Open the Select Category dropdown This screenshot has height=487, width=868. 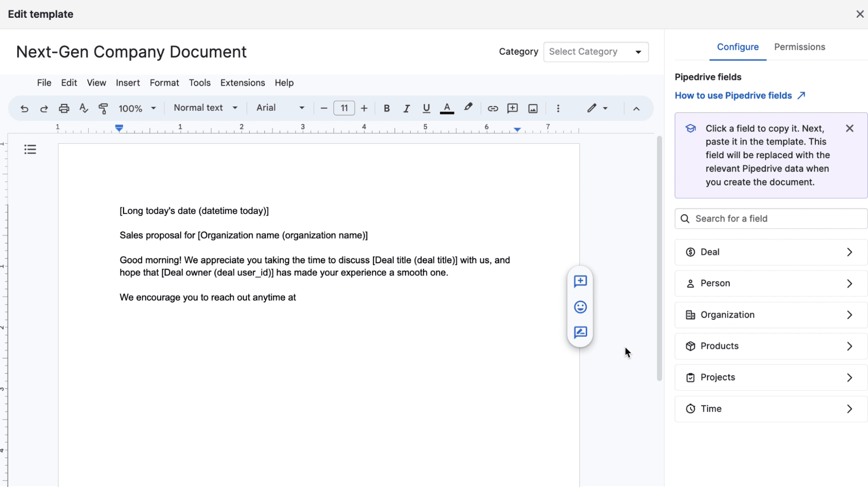[x=595, y=52]
